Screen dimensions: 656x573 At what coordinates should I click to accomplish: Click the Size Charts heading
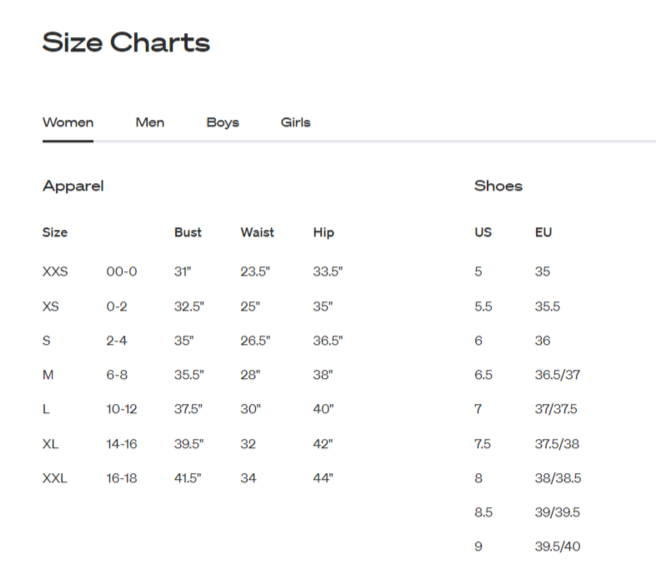[126, 42]
